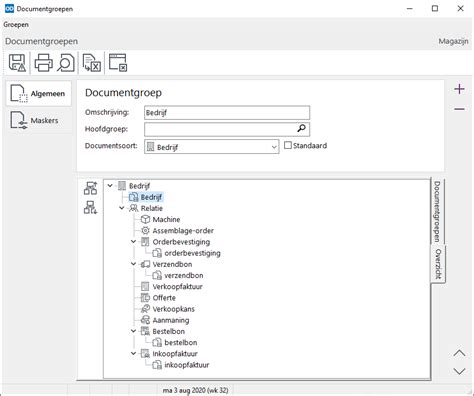Image resolution: width=474 pixels, height=396 pixels.
Task: Click the Assemblage-order gear icon
Action: pos(145,231)
